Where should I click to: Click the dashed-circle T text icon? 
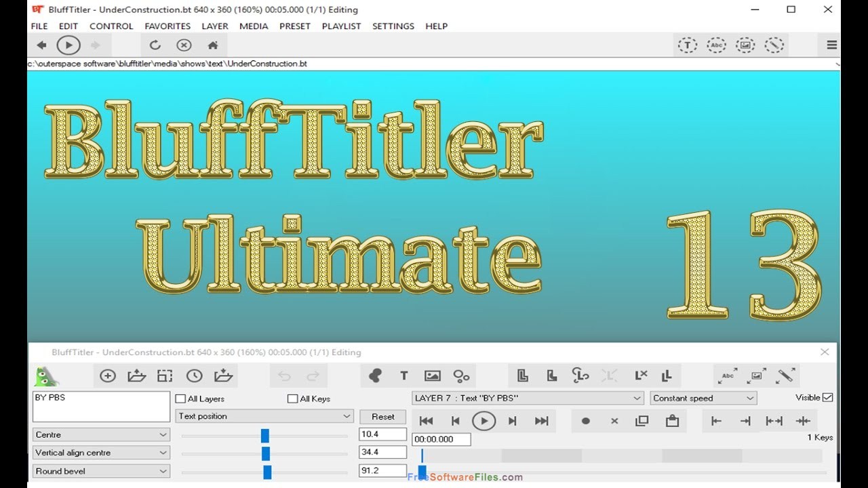tap(688, 45)
